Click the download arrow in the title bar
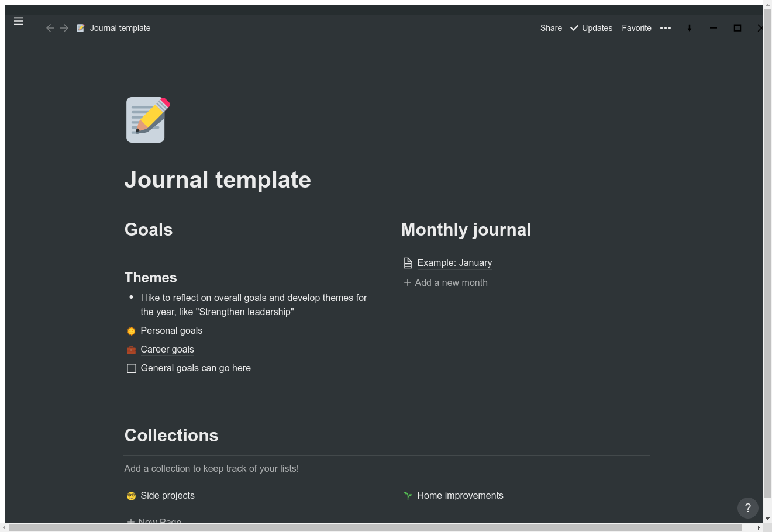 coord(690,27)
